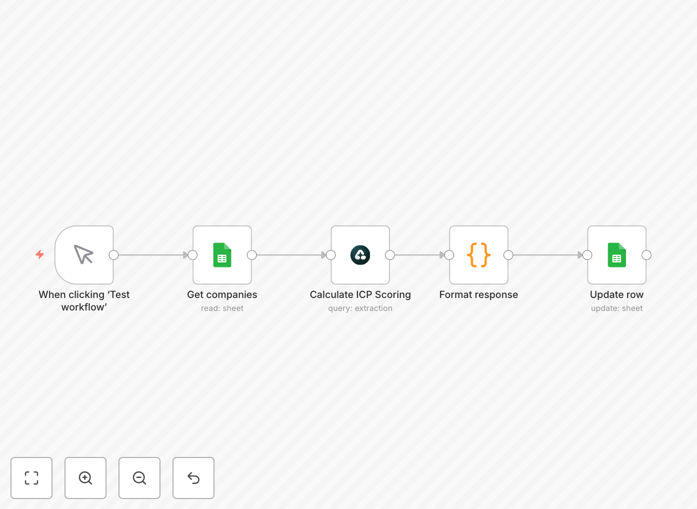This screenshot has width=697, height=509.
Task: Open the Update row sheet node
Action: (617, 255)
